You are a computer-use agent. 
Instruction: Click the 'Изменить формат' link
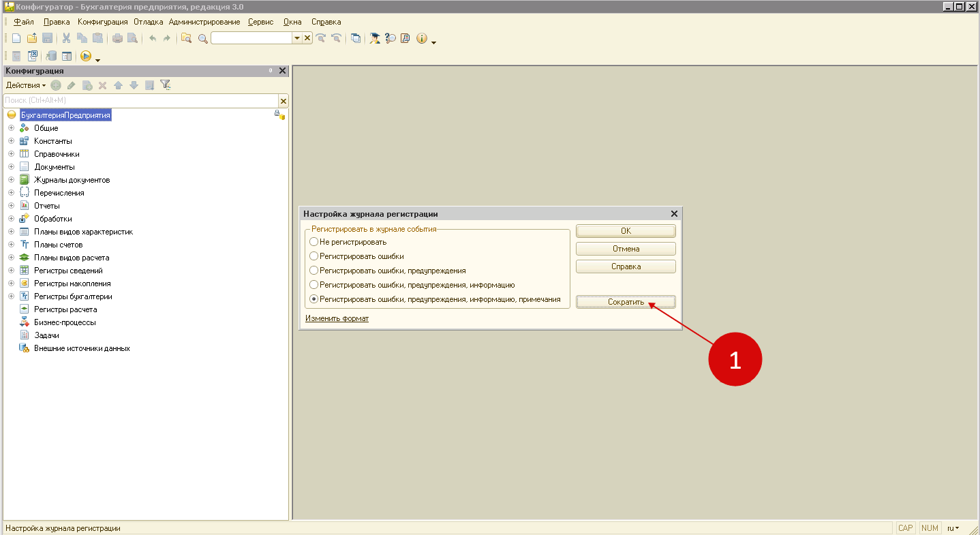point(337,318)
